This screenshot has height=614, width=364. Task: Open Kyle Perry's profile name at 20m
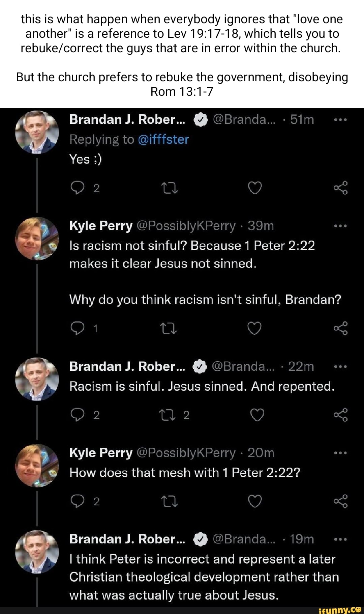(x=101, y=453)
